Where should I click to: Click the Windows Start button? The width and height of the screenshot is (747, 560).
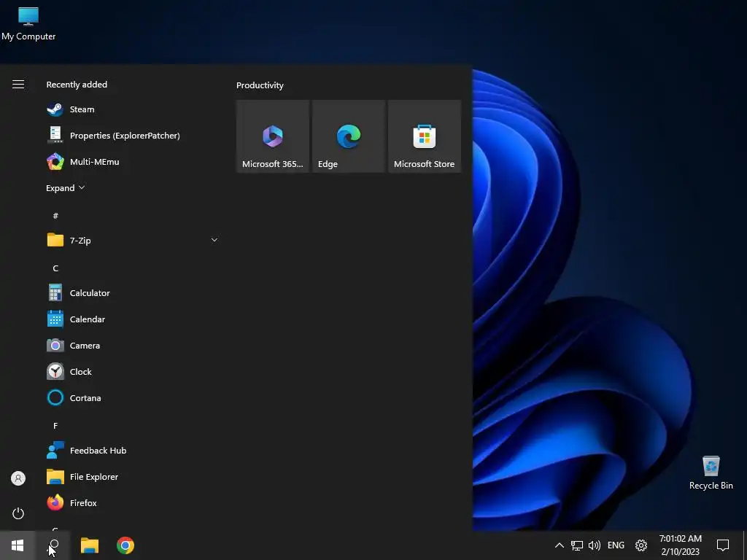pos(18,545)
